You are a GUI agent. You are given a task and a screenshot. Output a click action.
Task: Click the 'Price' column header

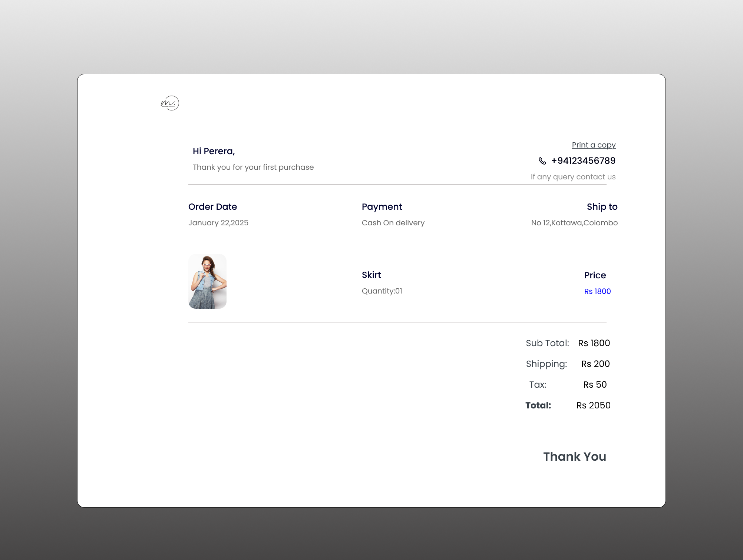pos(595,275)
